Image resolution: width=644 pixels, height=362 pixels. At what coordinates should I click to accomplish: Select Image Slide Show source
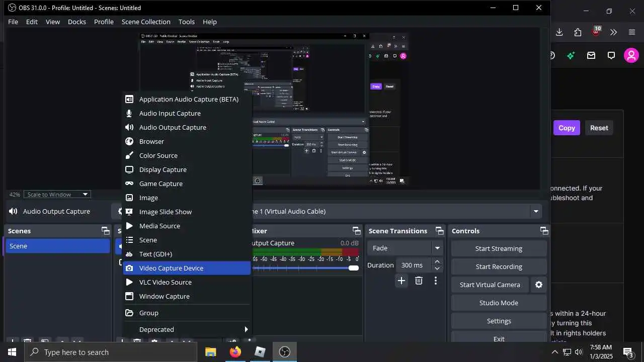(x=187, y=212)
